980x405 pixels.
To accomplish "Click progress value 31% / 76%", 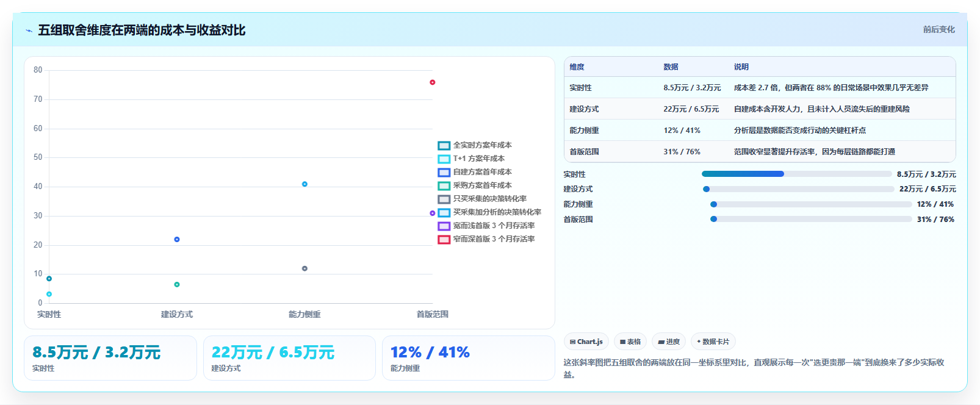I will coord(935,220).
